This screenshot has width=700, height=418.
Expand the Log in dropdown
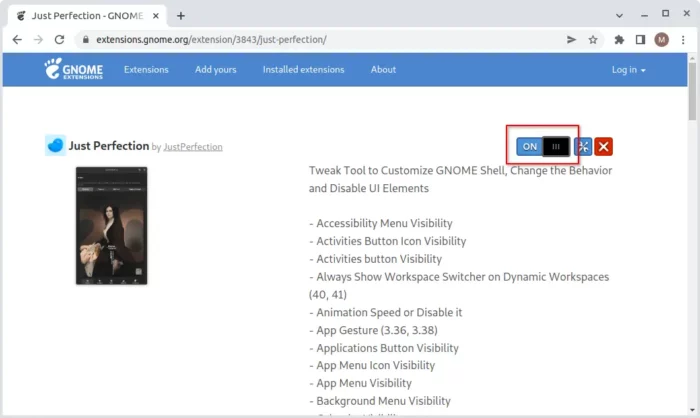pos(629,70)
